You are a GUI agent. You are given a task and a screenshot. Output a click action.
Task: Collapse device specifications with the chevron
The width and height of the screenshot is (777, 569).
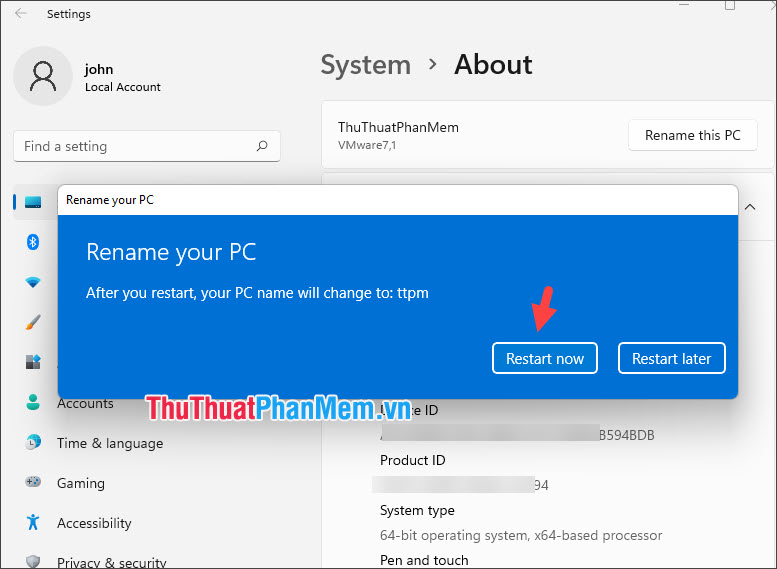tap(750, 207)
